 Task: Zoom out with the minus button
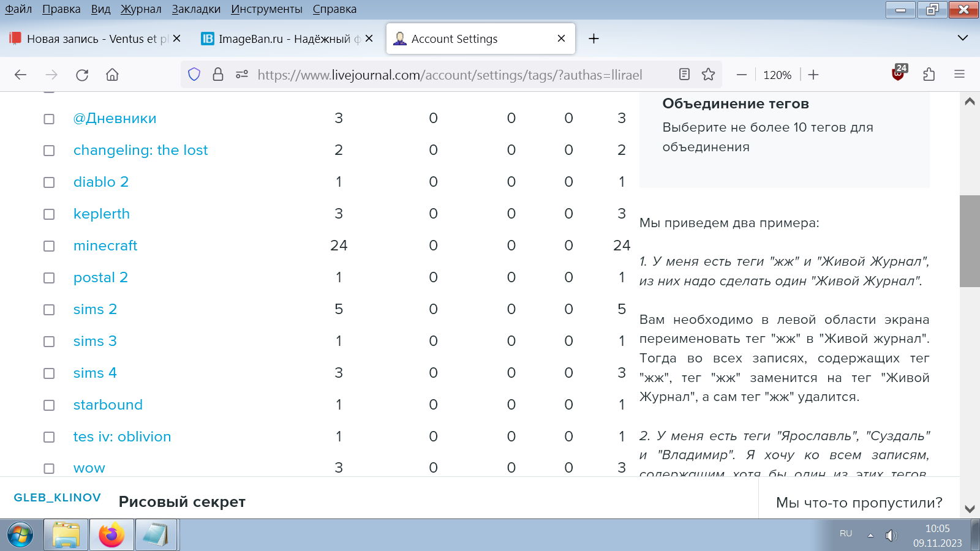click(742, 75)
